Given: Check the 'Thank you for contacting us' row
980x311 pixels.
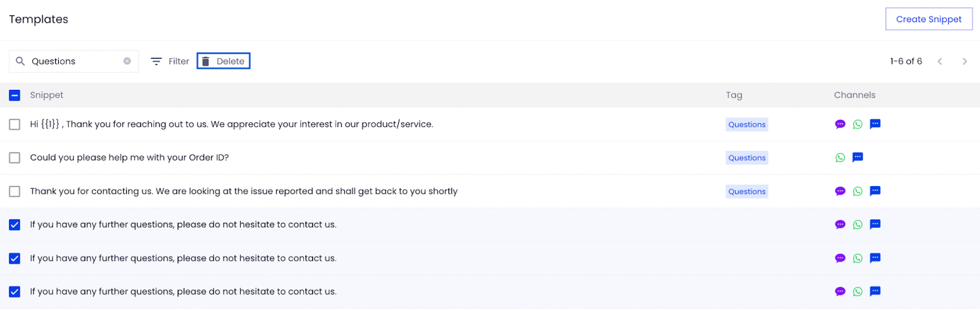Looking at the screenshot, I should 15,192.
